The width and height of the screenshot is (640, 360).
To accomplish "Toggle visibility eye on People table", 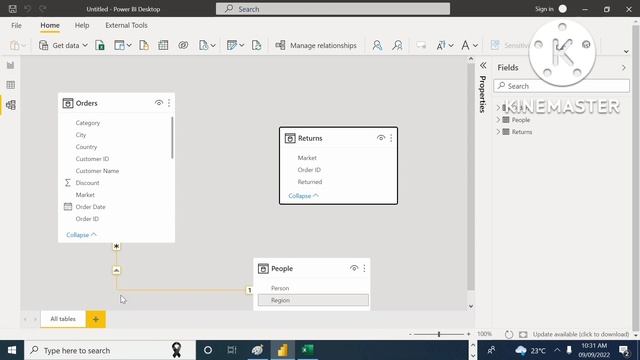I will coord(354,268).
